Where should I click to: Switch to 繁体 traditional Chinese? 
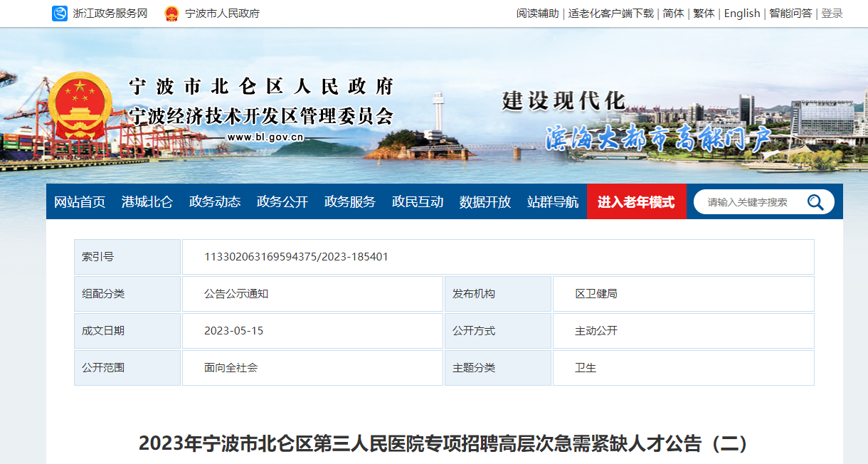pos(704,14)
